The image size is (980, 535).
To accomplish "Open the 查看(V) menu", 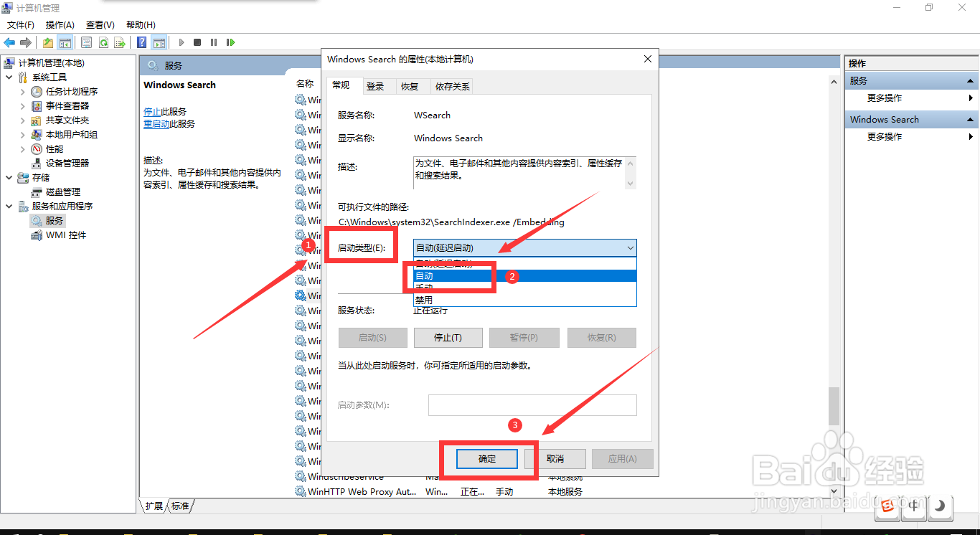I will click(100, 25).
